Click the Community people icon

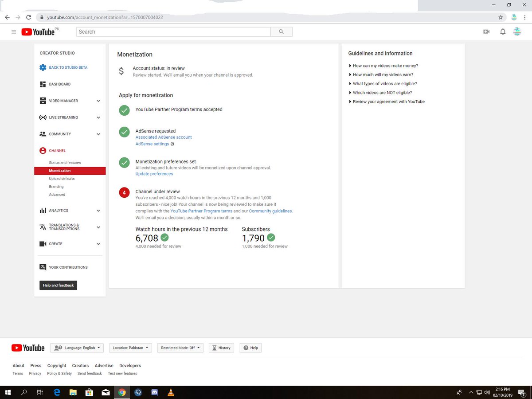pyautogui.click(x=43, y=134)
